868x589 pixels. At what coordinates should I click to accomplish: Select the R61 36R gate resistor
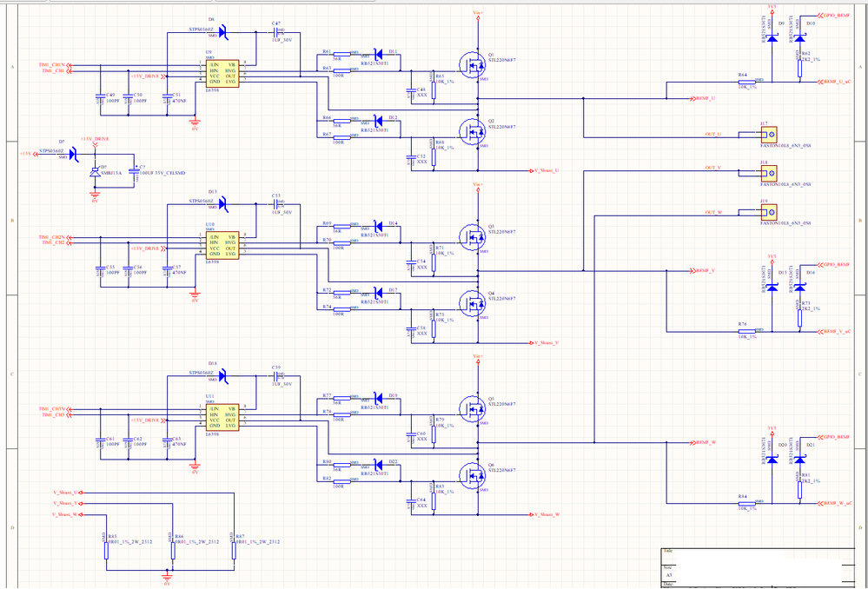[x=342, y=54]
